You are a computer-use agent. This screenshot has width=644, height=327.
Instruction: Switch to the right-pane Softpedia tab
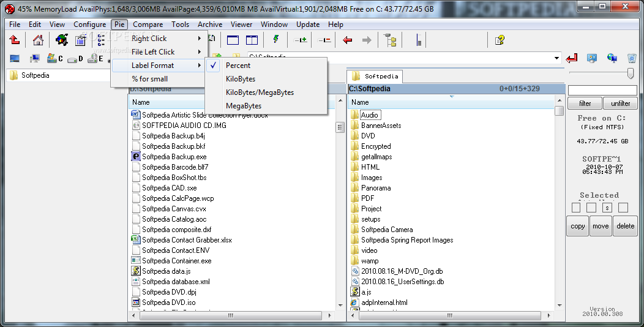tap(375, 76)
